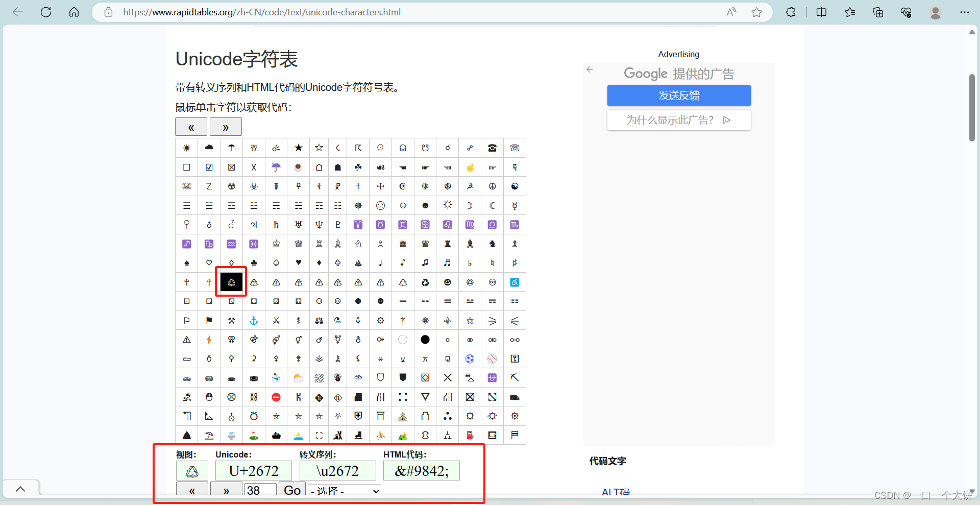Choose the purple umbrella with raindrops
The width and height of the screenshot is (980, 505).
coord(276,167)
